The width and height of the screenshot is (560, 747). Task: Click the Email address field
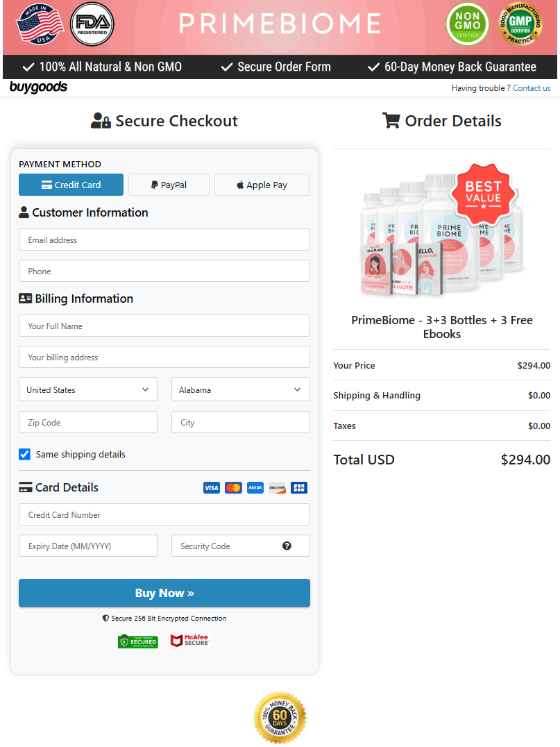pyautogui.click(x=164, y=240)
